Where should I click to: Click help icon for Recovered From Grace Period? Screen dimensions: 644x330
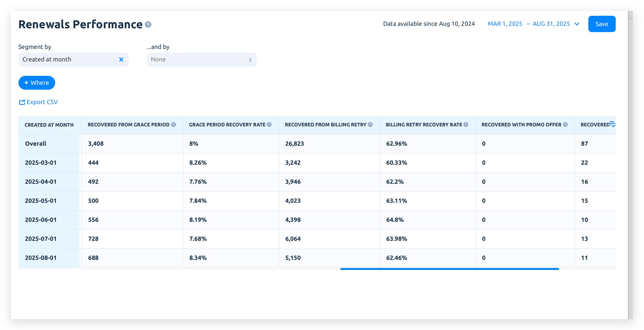pyautogui.click(x=173, y=125)
